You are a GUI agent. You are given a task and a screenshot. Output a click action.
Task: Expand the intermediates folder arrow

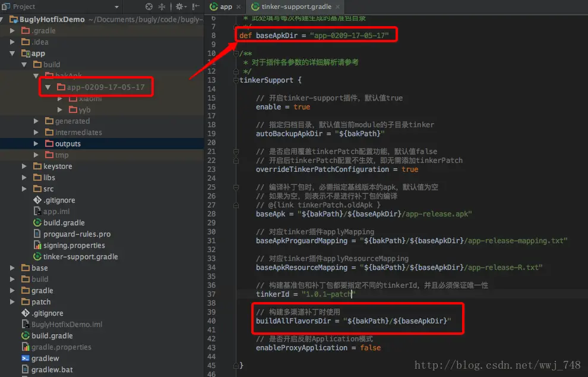36,132
